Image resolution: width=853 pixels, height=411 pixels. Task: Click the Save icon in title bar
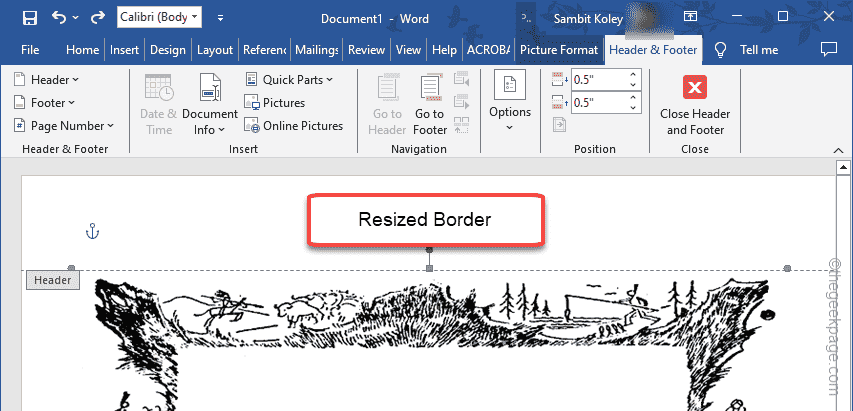click(x=29, y=18)
